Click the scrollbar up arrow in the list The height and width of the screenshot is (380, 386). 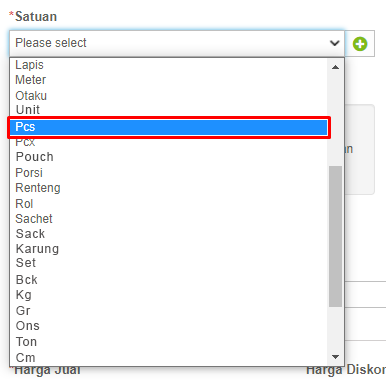click(x=335, y=67)
